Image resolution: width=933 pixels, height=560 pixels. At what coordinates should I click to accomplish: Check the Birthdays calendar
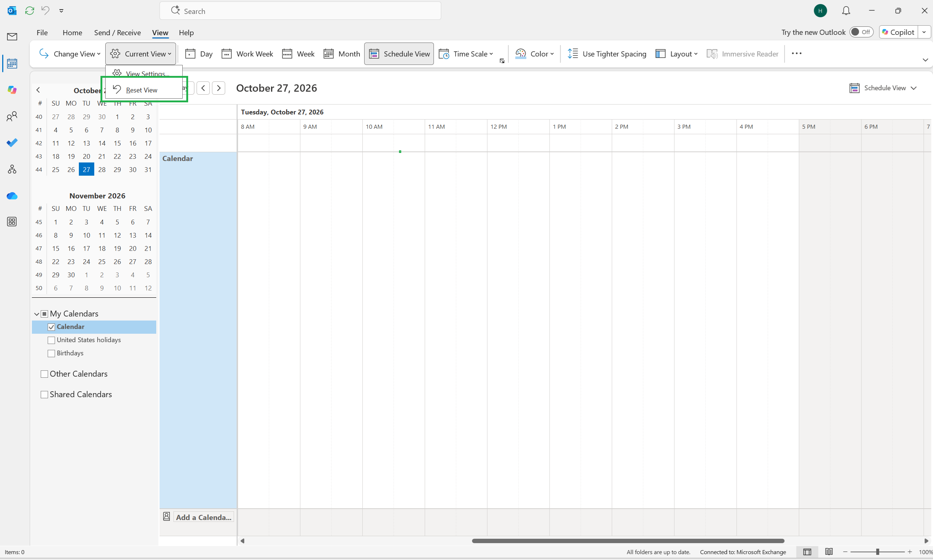[51, 354]
